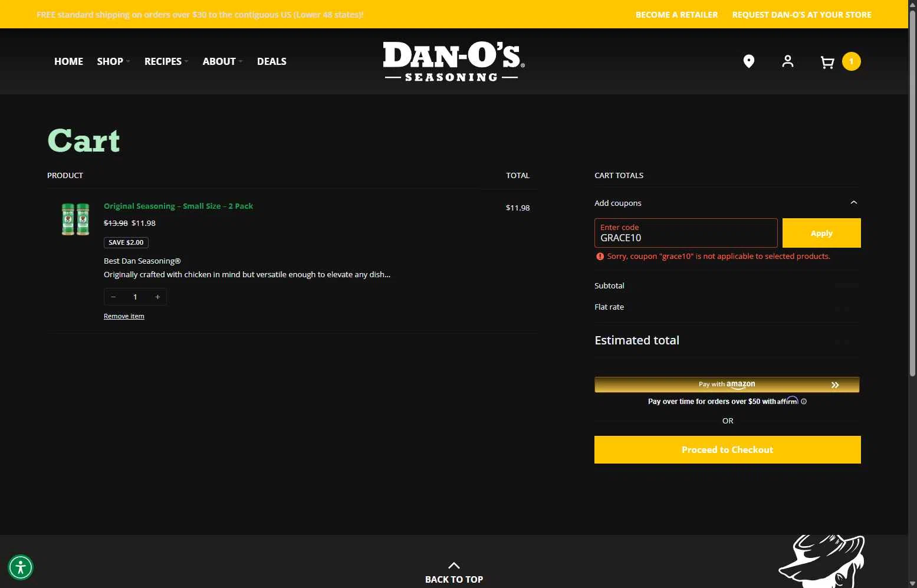Open Original Seasoning Small Size product link
The width and height of the screenshot is (917, 588).
178,206
